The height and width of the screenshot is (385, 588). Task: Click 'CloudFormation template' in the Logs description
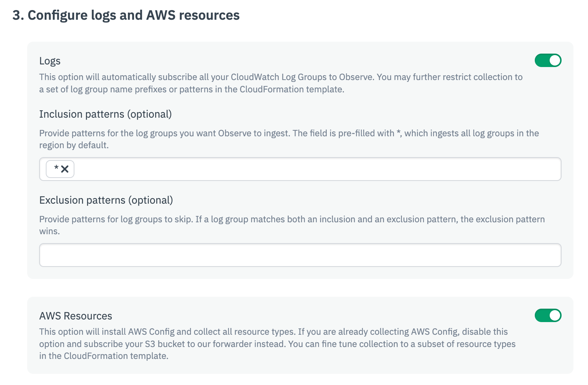pos(291,89)
